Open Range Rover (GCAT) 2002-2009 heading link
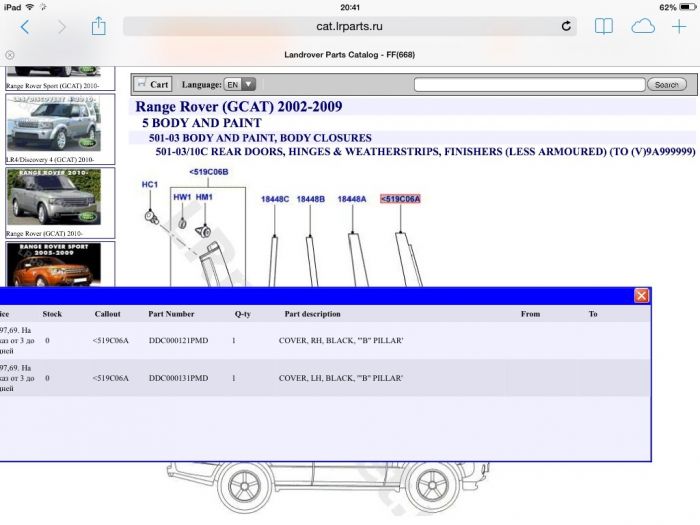This screenshot has height=525, width=700. 239,107
